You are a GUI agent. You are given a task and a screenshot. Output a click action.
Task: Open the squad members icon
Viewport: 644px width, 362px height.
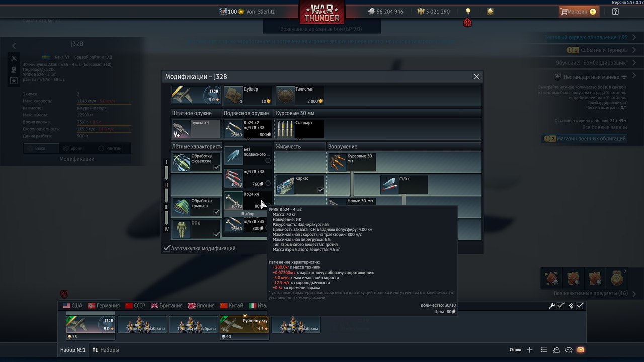[x=556, y=350]
